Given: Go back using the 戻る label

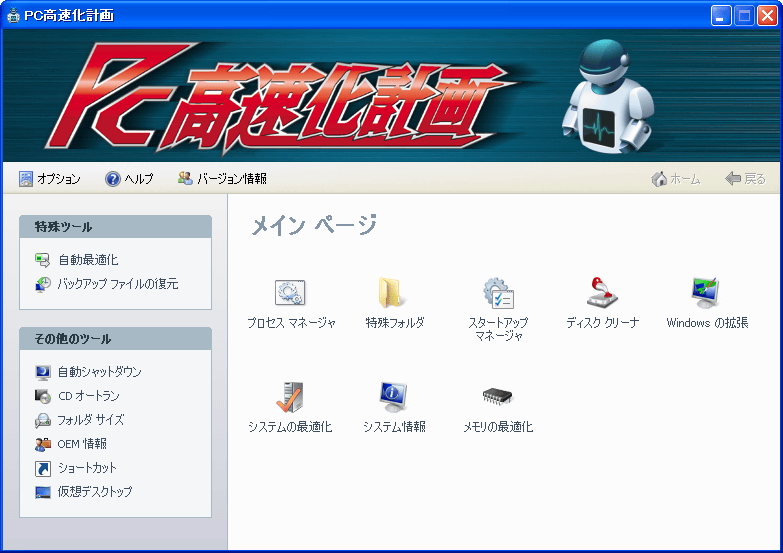Looking at the screenshot, I should pyautogui.click(x=755, y=179).
